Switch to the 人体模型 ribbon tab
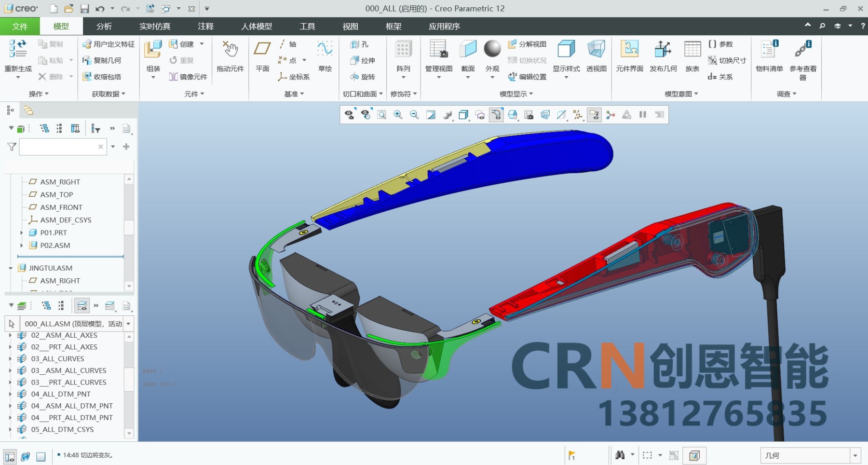This screenshot has height=465, width=868. 257,26
